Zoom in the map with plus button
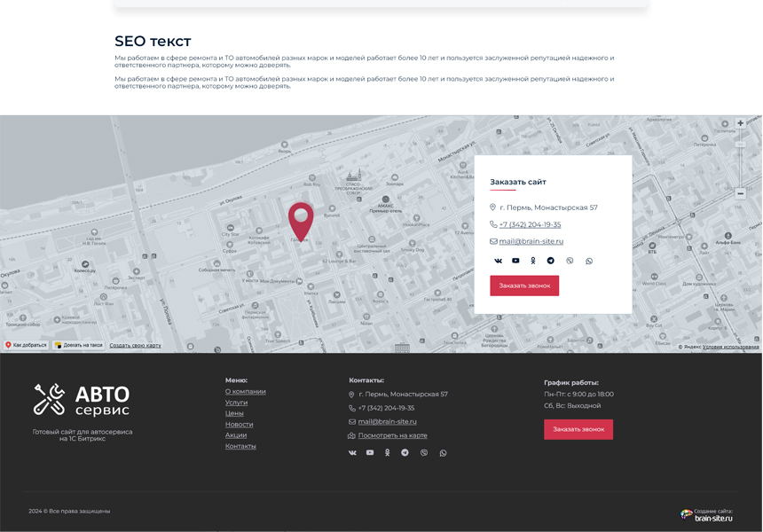The image size is (763, 532). click(x=740, y=123)
